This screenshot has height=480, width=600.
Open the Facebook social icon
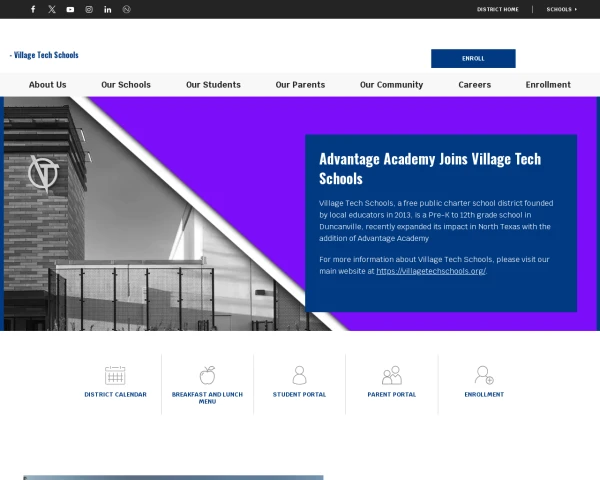click(x=33, y=9)
